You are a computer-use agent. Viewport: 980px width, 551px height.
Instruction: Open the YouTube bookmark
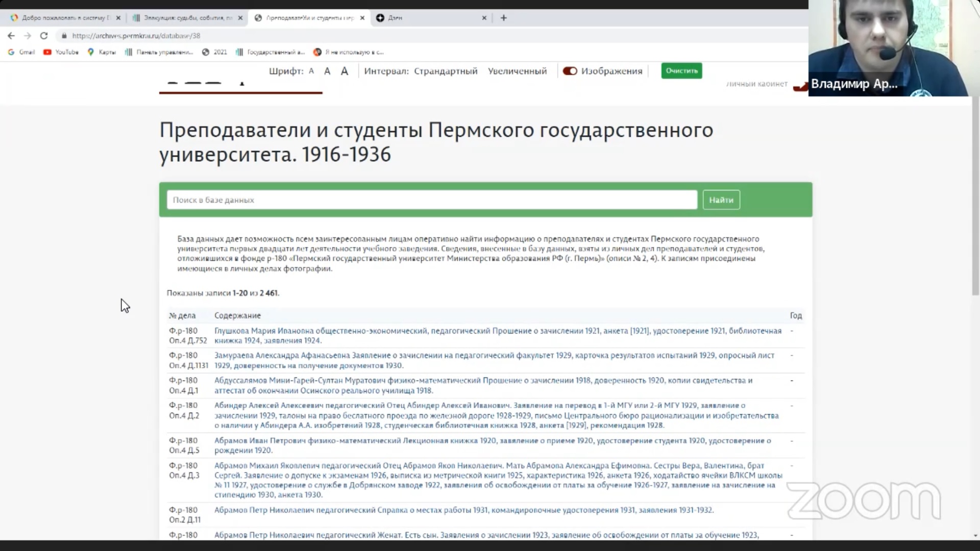[61, 52]
